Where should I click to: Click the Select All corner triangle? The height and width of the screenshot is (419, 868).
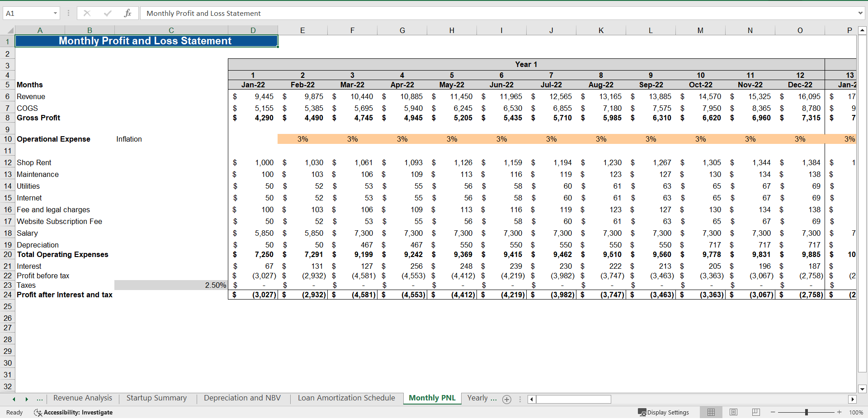pyautogui.click(x=10, y=30)
